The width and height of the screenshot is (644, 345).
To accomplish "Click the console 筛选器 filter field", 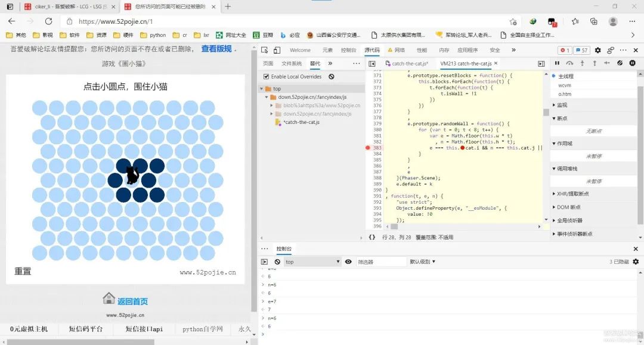I will (x=380, y=262).
